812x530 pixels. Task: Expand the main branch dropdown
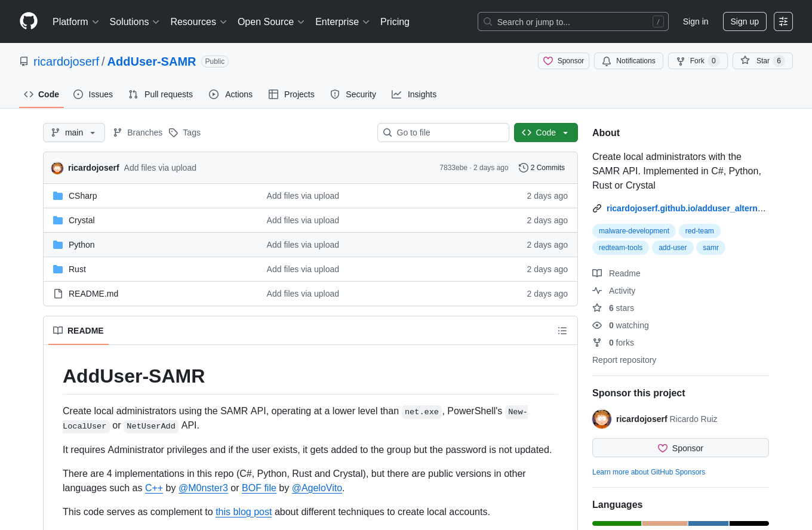point(74,132)
